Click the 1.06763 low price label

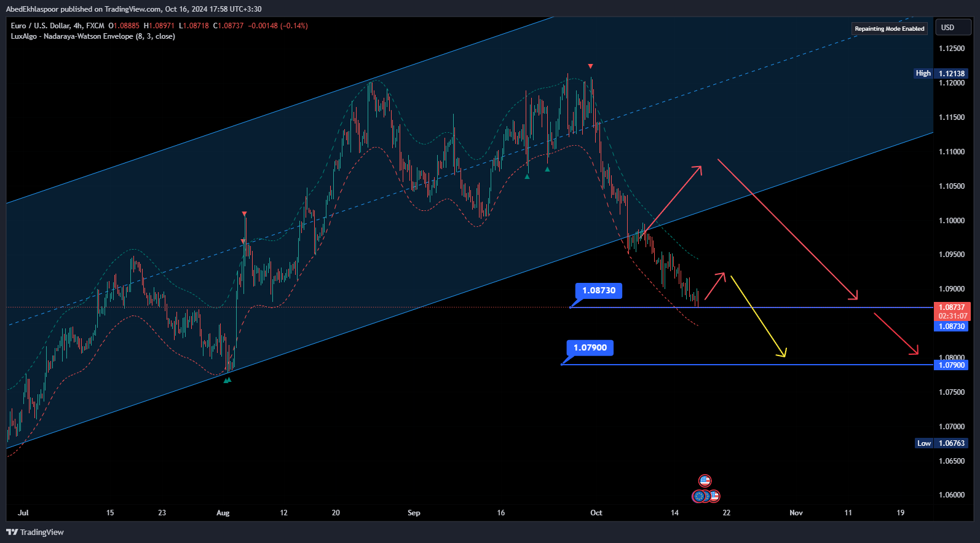tap(952, 443)
